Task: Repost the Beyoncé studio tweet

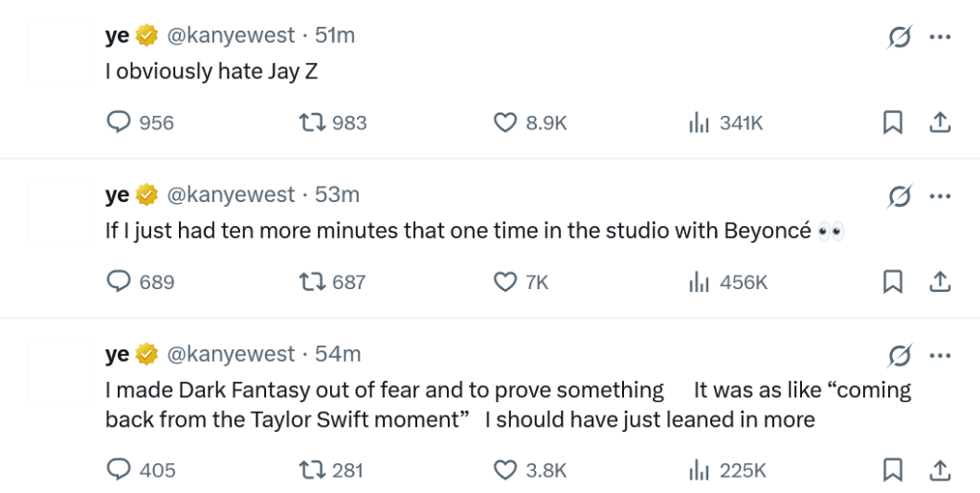Action: [x=312, y=281]
